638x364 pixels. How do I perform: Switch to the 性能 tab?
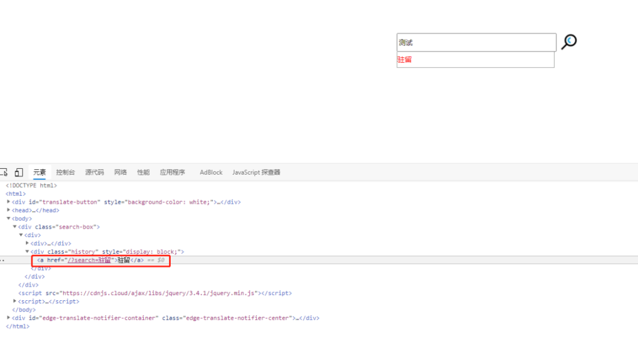143,172
